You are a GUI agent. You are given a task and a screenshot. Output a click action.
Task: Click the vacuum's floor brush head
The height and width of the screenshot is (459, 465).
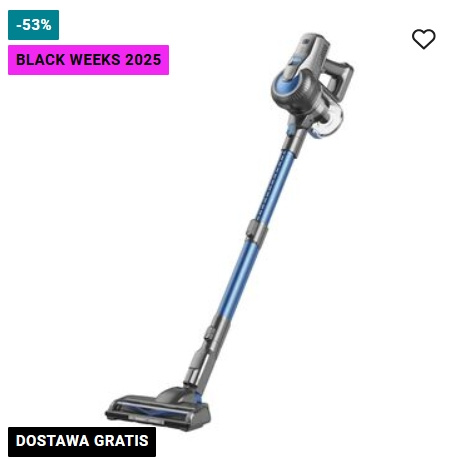pyautogui.click(x=158, y=410)
